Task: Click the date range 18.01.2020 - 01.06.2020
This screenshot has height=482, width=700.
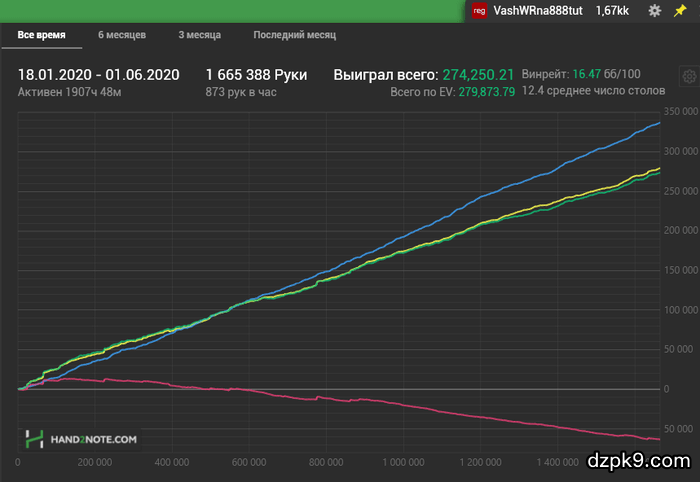Action: coord(98,75)
